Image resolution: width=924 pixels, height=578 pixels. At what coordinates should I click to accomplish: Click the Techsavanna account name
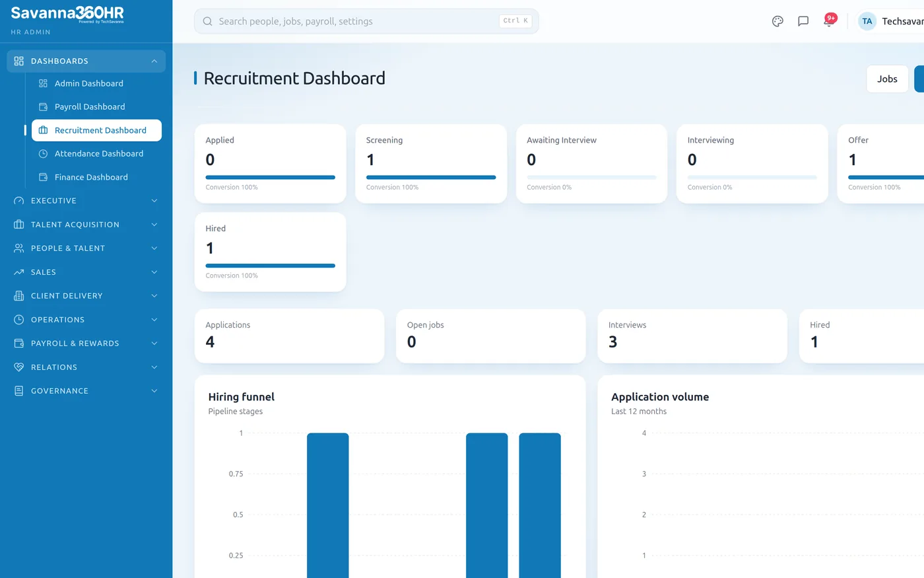point(903,21)
